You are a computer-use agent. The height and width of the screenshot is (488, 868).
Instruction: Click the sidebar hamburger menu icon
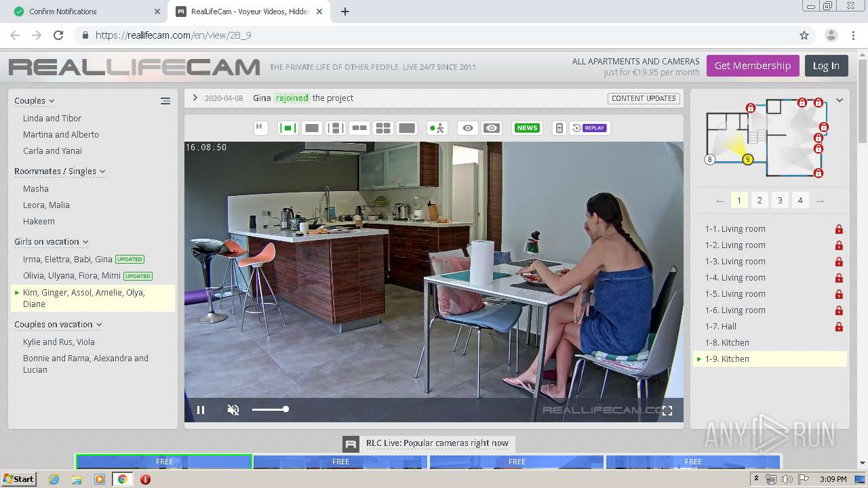[165, 101]
